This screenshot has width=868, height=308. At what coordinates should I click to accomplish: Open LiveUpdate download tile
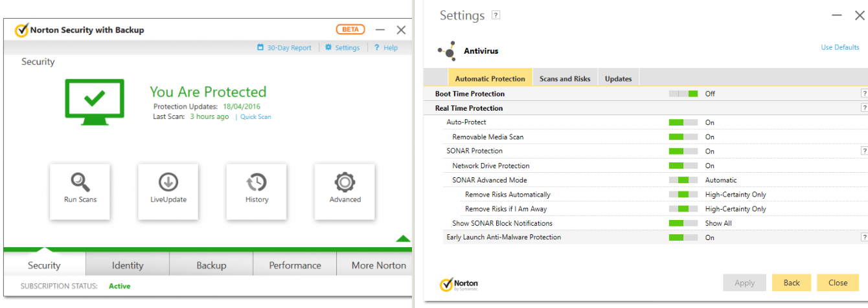click(x=168, y=192)
